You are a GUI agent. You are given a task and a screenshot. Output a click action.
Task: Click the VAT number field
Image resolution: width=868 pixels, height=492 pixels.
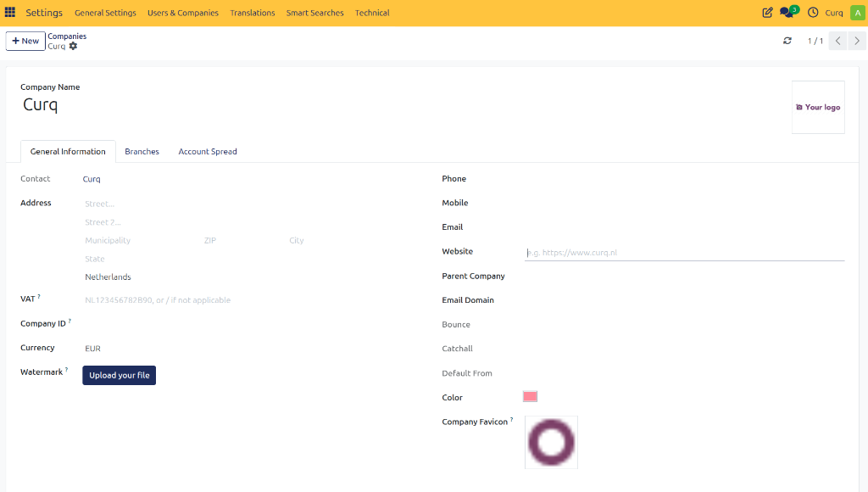pos(249,300)
